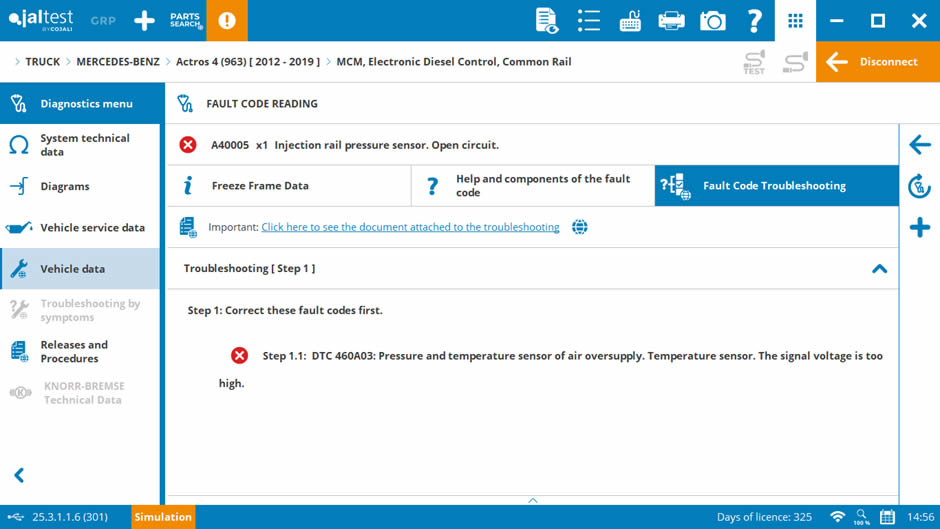Image resolution: width=940 pixels, height=529 pixels.
Task: Click the printer icon
Action: point(671,20)
